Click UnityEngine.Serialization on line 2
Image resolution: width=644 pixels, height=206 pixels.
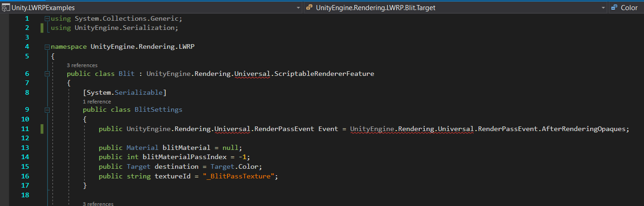tap(124, 28)
